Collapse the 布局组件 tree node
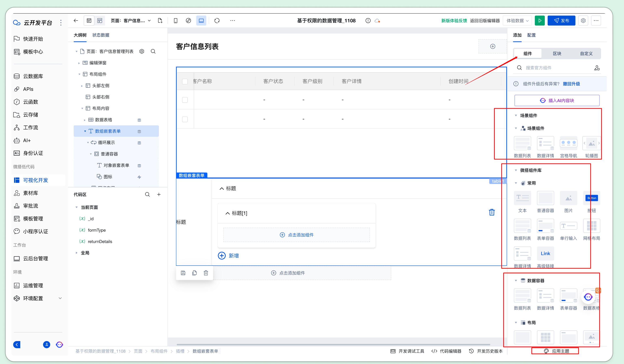624x364 pixels. pyautogui.click(x=79, y=74)
